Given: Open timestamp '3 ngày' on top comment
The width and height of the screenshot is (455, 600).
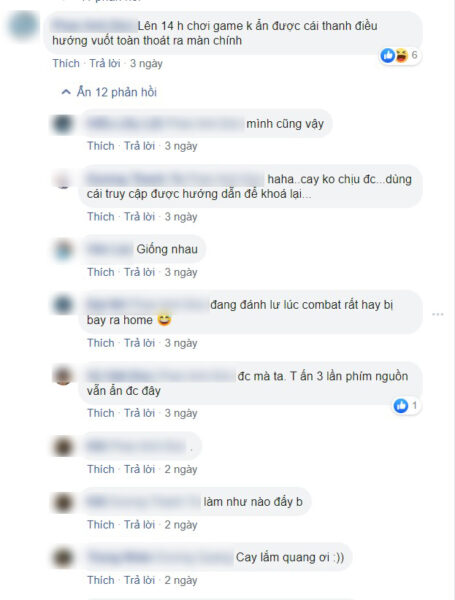Looking at the screenshot, I should [146, 63].
